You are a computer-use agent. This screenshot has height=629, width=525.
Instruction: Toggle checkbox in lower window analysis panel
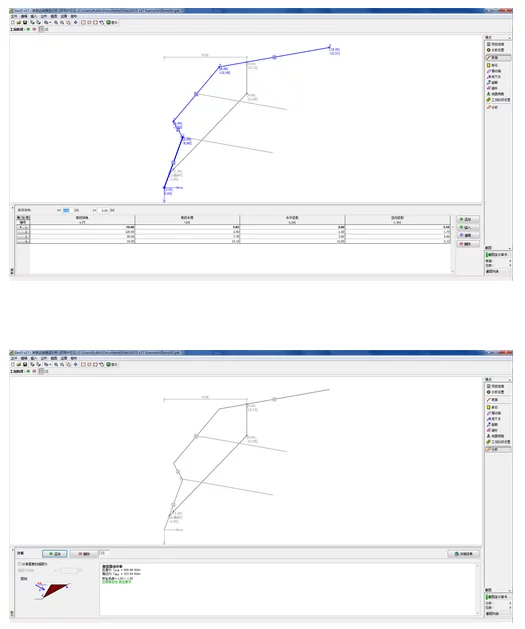20,564
